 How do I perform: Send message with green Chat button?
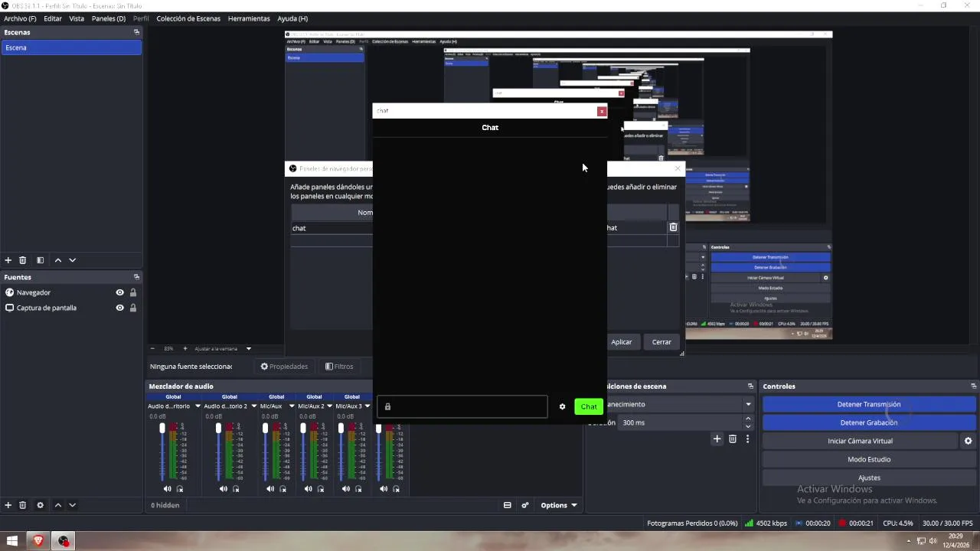pyautogui.click(x=589, y=406)
